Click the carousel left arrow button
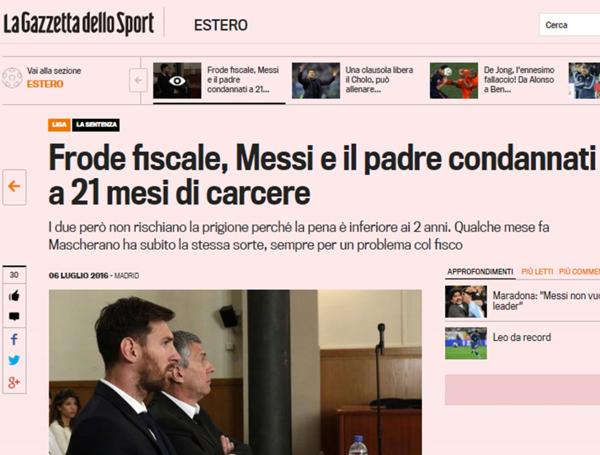 [138, 80]
